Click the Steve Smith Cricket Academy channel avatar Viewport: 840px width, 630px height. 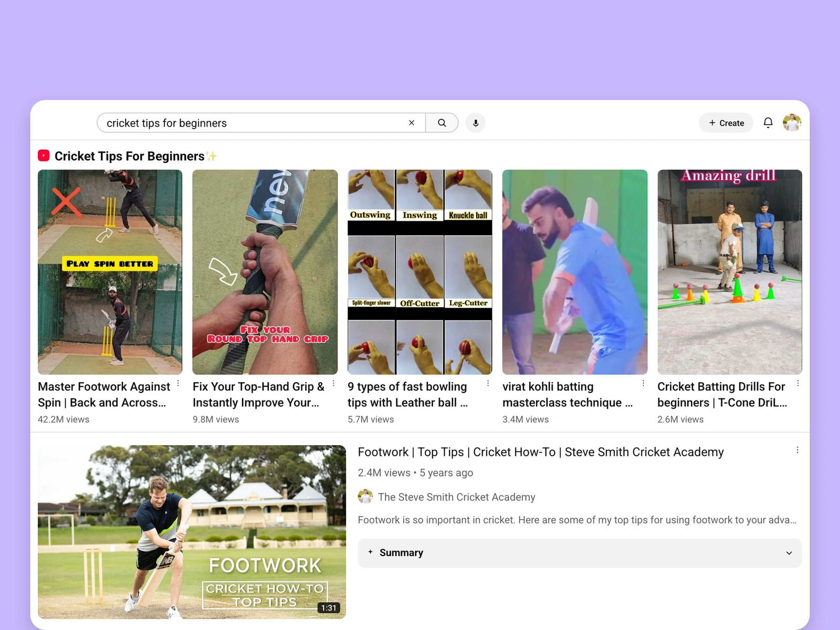click(365, 497)
